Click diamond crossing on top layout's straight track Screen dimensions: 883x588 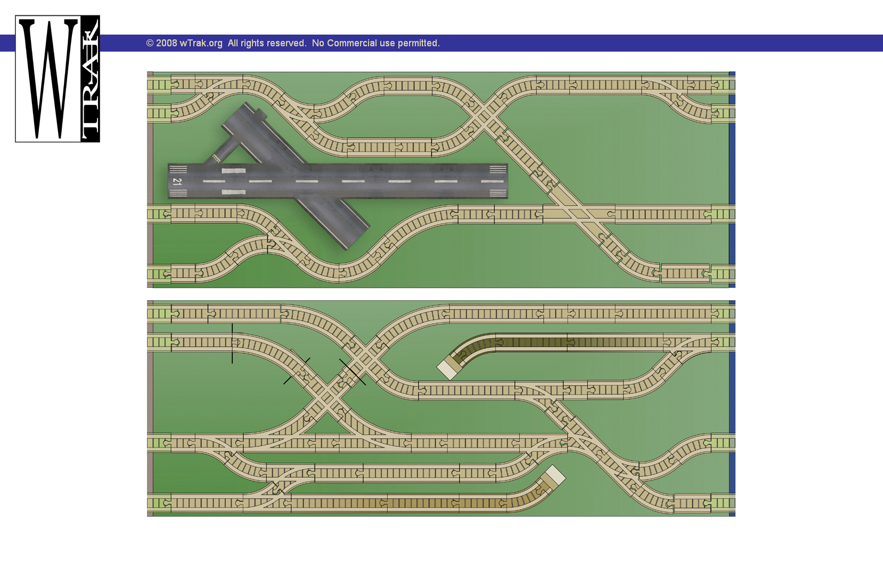[578, 214]
